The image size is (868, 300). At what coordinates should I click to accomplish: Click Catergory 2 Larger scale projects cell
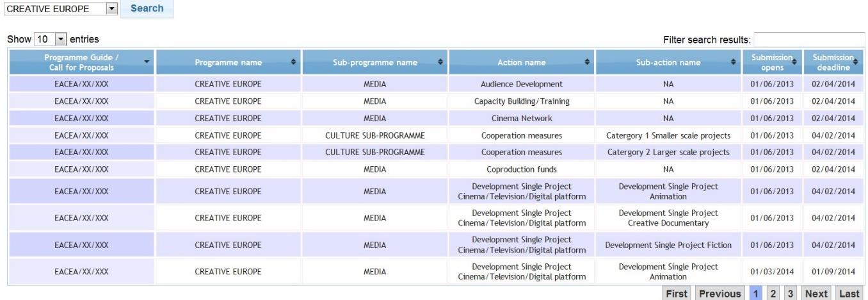668,152
